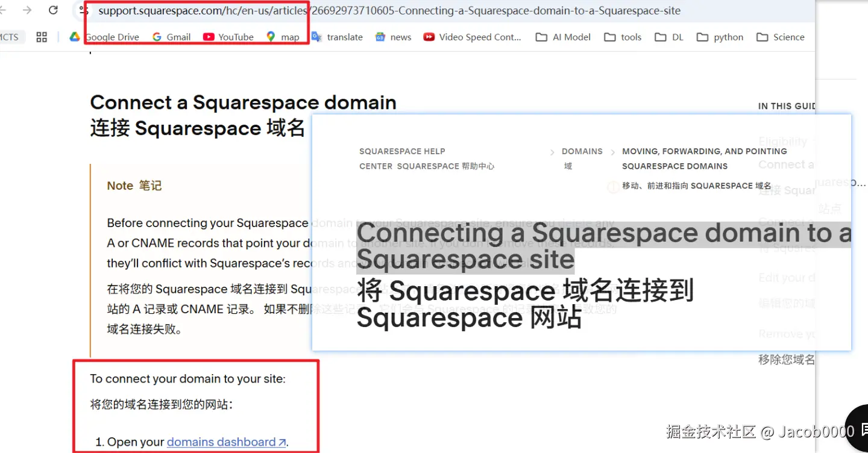Open the Google Drive bookmark
Screen dimensions: 868x453
click(105, 37)
